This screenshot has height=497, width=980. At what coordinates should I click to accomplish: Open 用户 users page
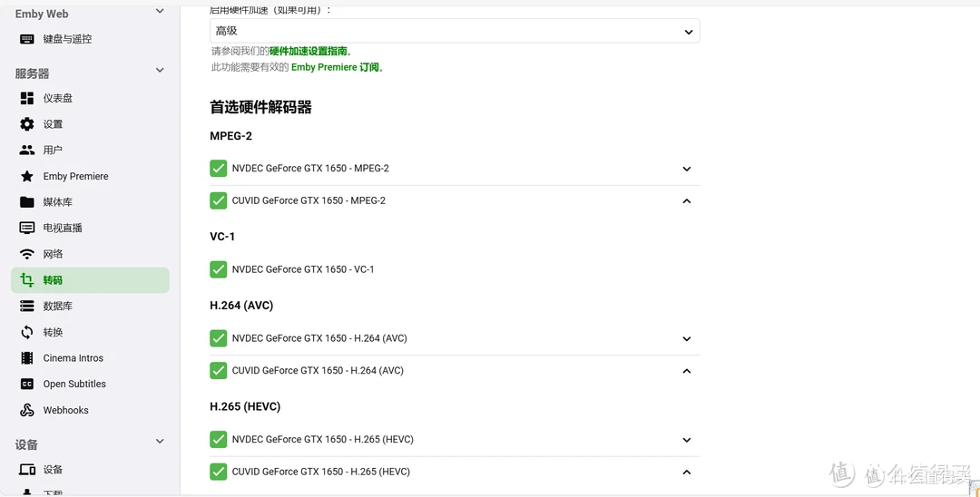coord(90,150)
